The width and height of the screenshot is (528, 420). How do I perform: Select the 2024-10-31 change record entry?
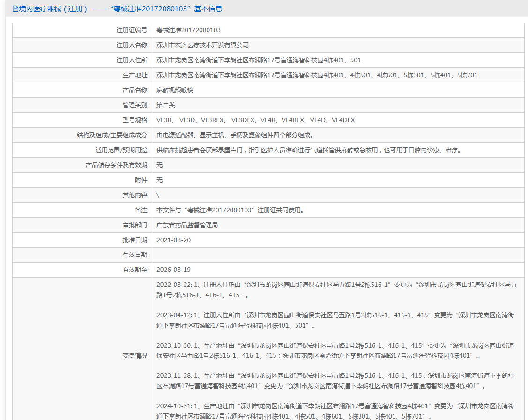tap(335, 411)
